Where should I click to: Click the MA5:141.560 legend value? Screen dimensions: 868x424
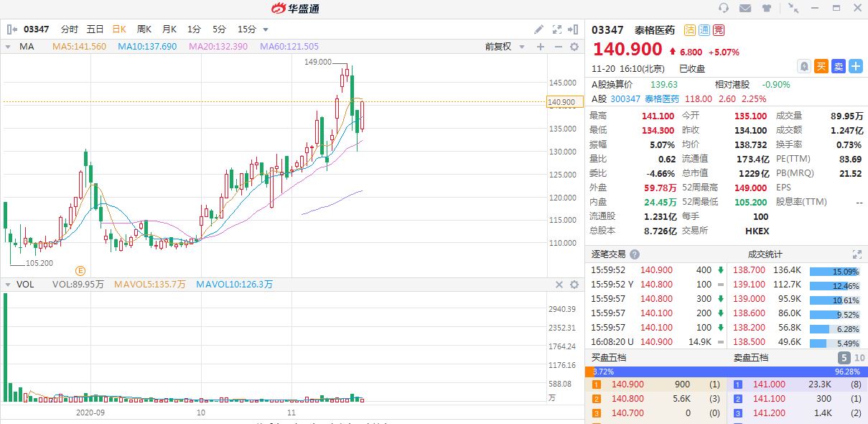80,47
